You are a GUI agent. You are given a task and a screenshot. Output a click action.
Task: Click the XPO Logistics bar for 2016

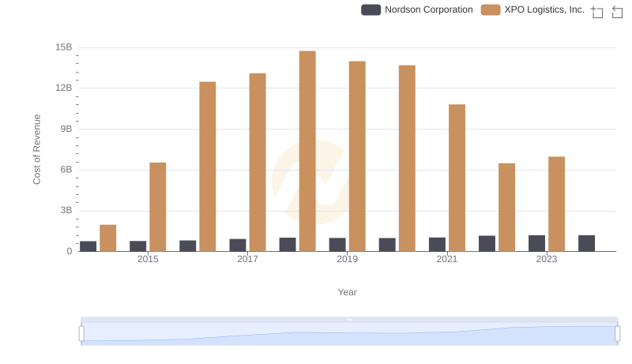coord(208,167)
